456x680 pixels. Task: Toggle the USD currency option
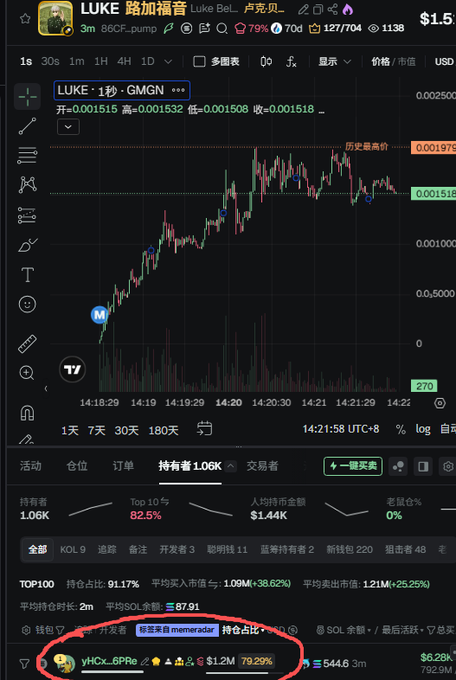pyautogui.click(x=444, y=62)
